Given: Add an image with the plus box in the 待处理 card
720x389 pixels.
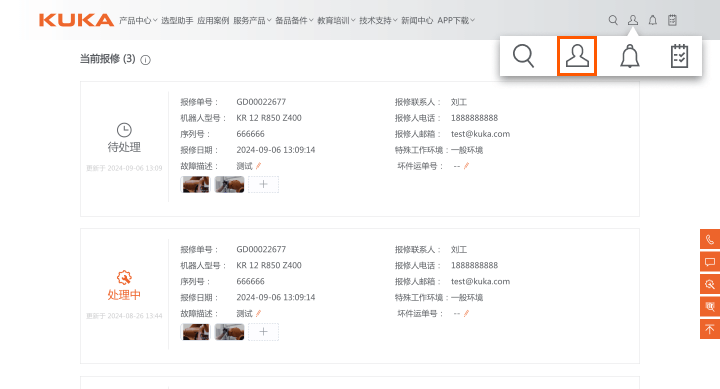Looking at the screenshot, I should pyautogui.click(x=264, y=184).
